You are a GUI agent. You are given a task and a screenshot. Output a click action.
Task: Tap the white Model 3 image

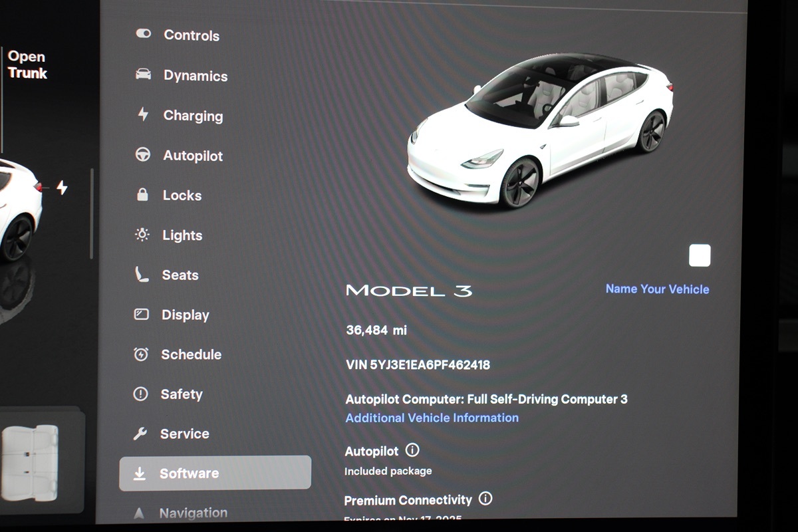pyautogui.click(x=540, y=130)
